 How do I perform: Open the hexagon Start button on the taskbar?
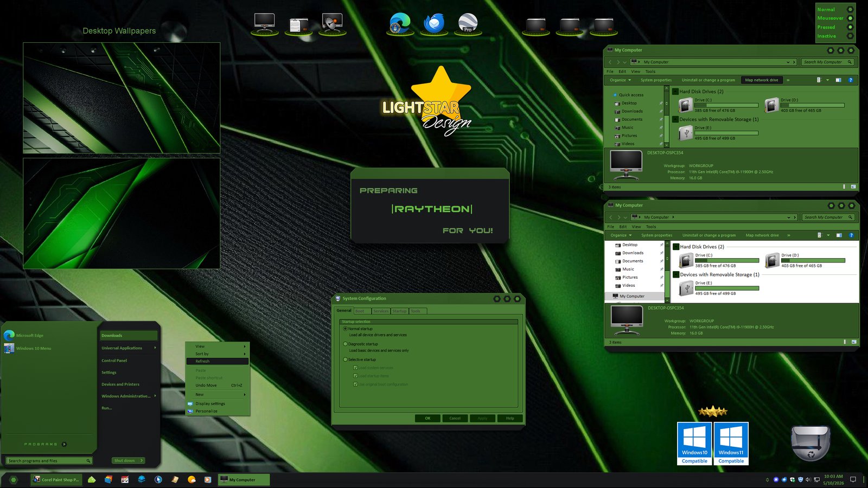[x=14, y=480]
